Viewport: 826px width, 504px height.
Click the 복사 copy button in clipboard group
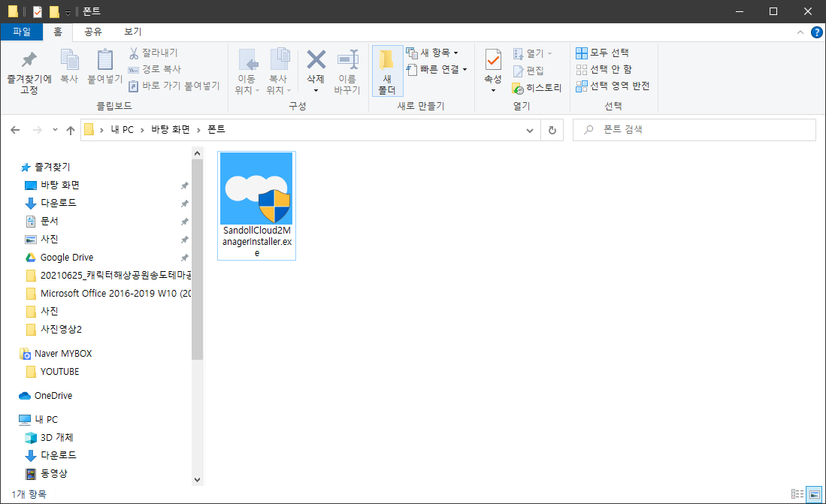click(69, 67)
